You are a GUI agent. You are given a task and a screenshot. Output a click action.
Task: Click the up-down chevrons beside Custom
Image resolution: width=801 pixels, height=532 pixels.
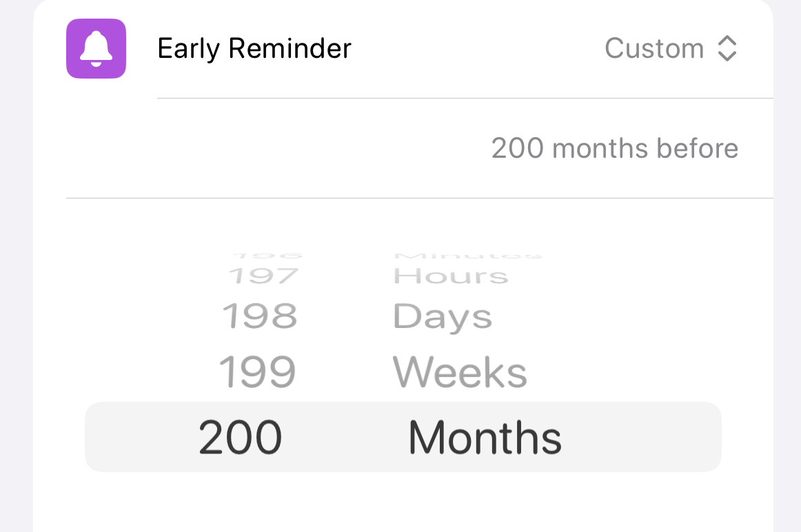click(x=727, y=48)
